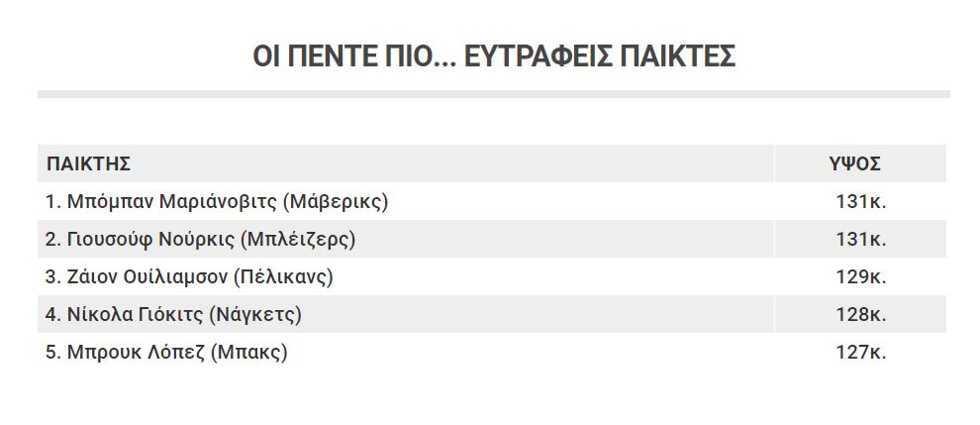Click the gray divider bar under the title

pos(494,94)
